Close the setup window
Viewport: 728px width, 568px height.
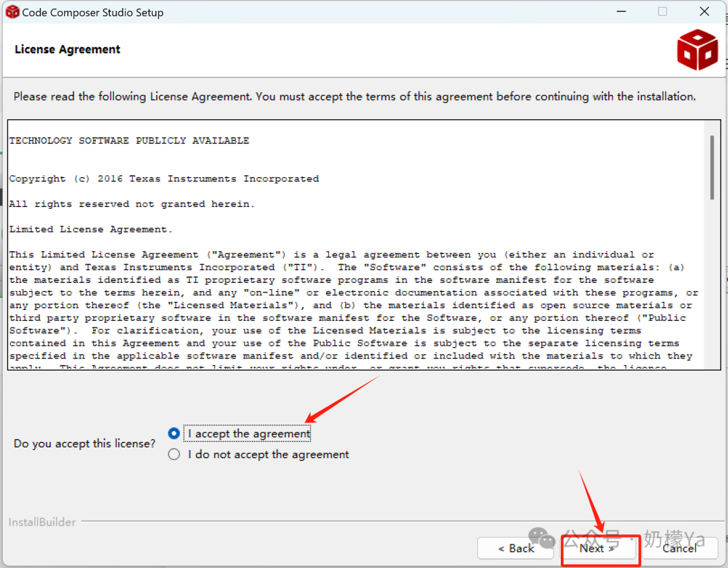coord(704,11)
